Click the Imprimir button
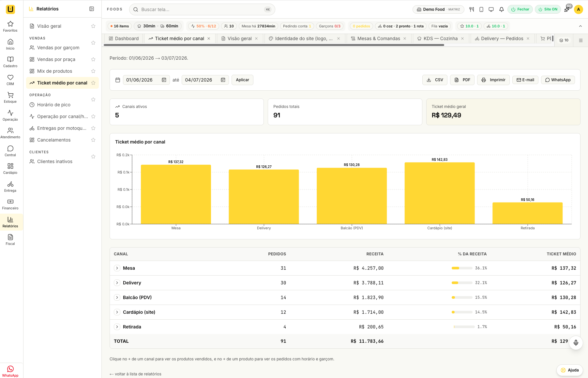This screenshot has width=588, height=378. (x=493, y=80)
